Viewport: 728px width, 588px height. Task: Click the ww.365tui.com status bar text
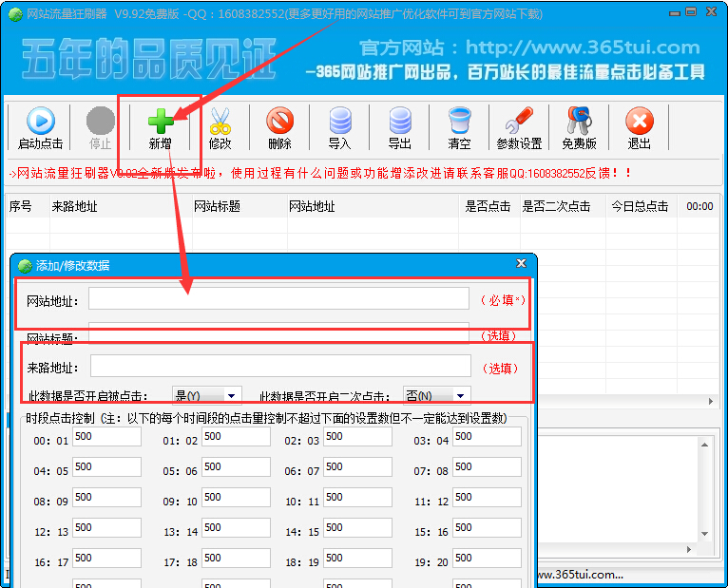580,575
